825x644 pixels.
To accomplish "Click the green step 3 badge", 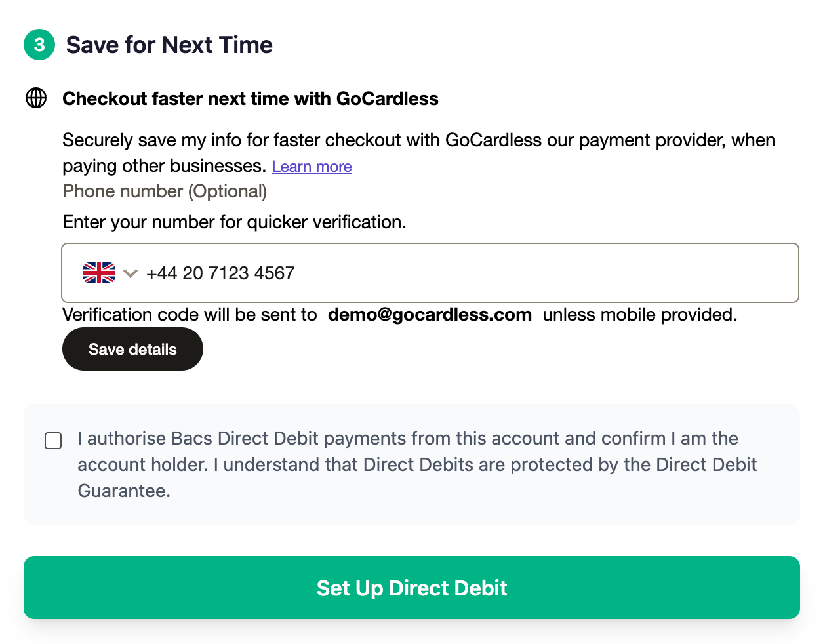I will pos(39,45).
